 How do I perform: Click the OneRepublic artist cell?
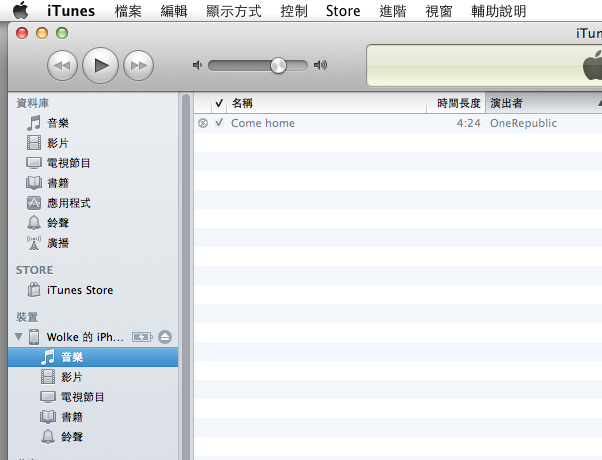(523, 123)
